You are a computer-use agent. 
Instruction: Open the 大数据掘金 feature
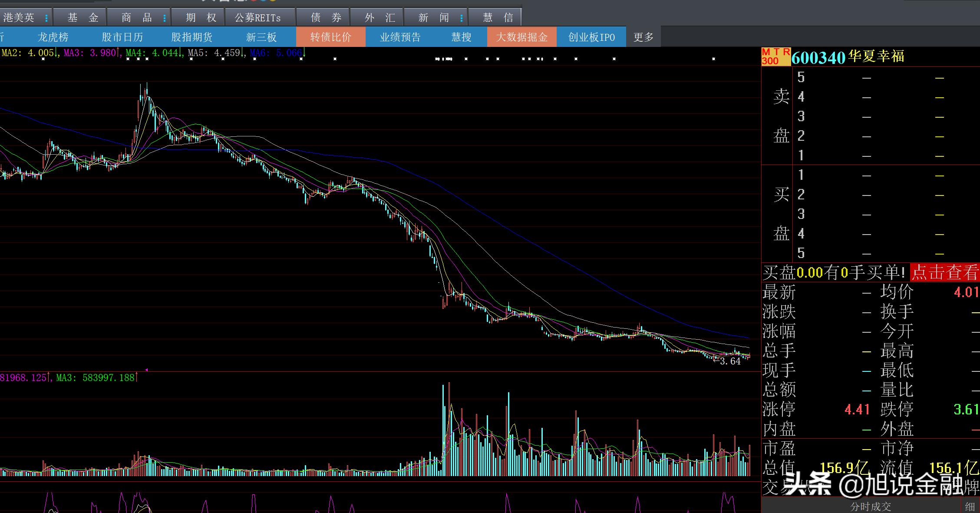point(521,37)
